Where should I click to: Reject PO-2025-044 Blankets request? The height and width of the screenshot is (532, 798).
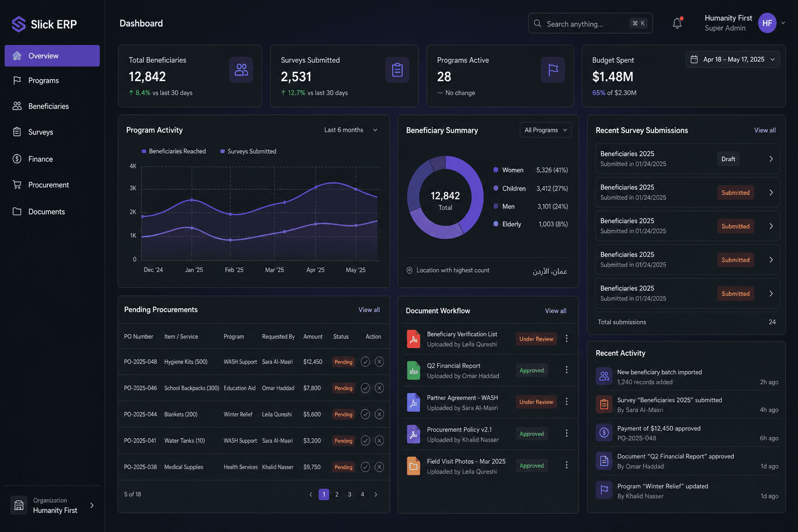coord(379,414)
